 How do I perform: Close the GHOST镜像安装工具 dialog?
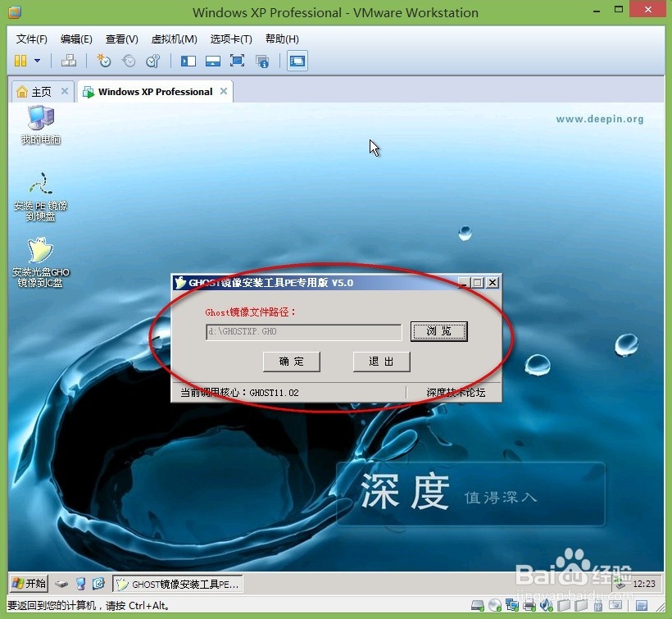coord(493,283)
